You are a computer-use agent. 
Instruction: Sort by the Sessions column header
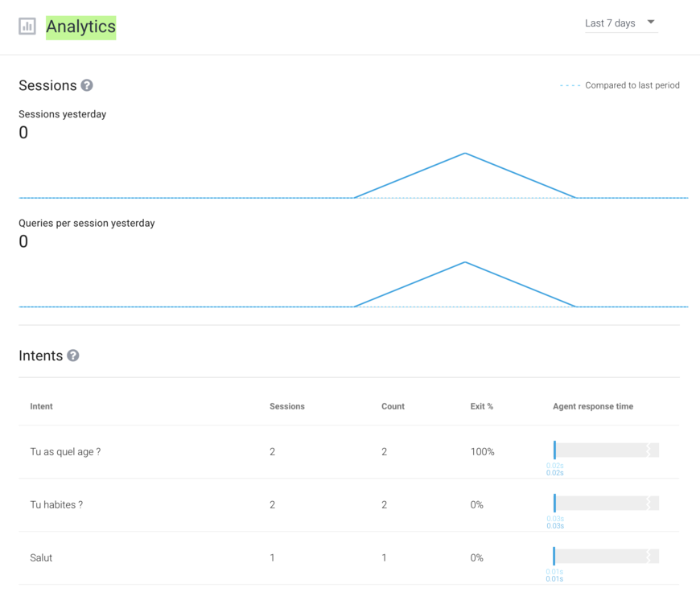286,406
